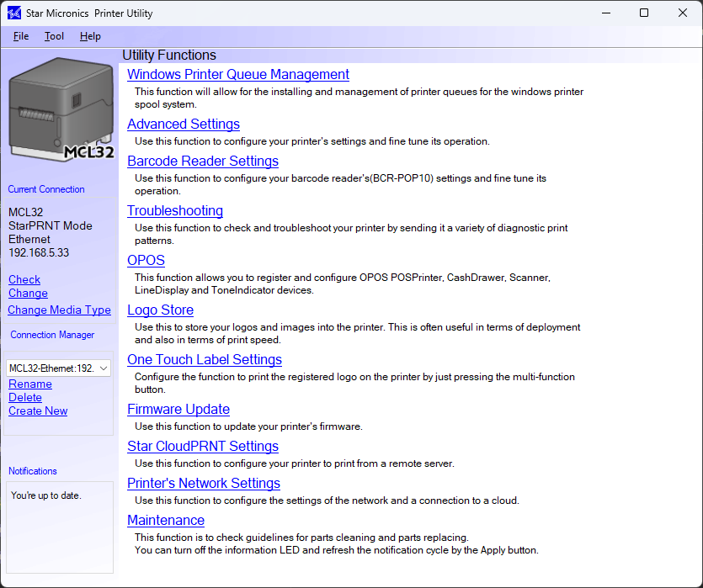The height and width of the screenshot is (588, 703).
Task: Click Change Media Type link
Action: click(59, 310)
